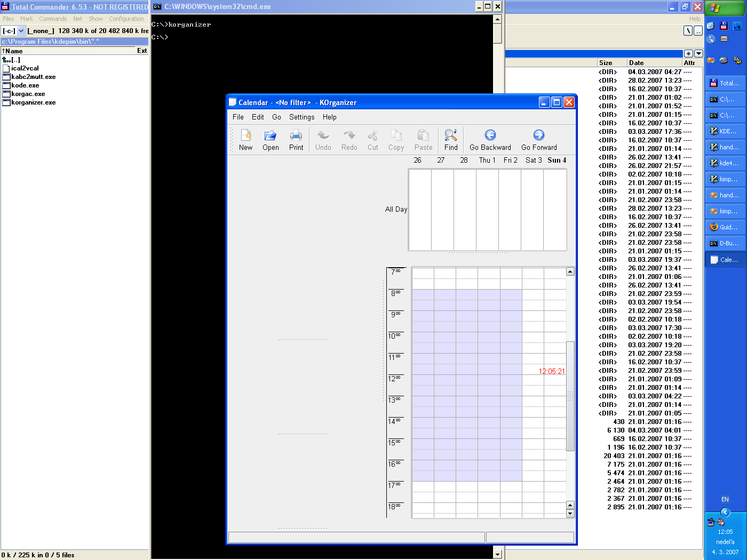Click the muted volume icon in system tray
This screenshot has height=560, width=747.
click(x=721, y=522)
